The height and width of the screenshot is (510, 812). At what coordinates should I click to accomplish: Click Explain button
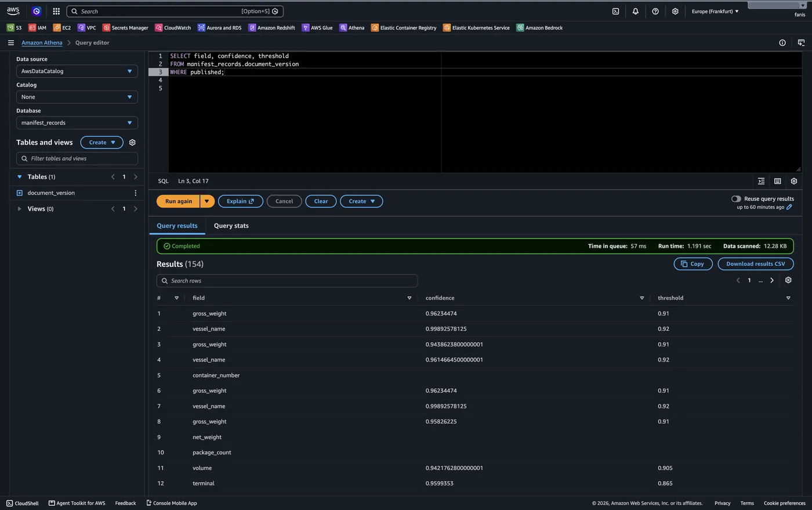click(x=240, y=201)
